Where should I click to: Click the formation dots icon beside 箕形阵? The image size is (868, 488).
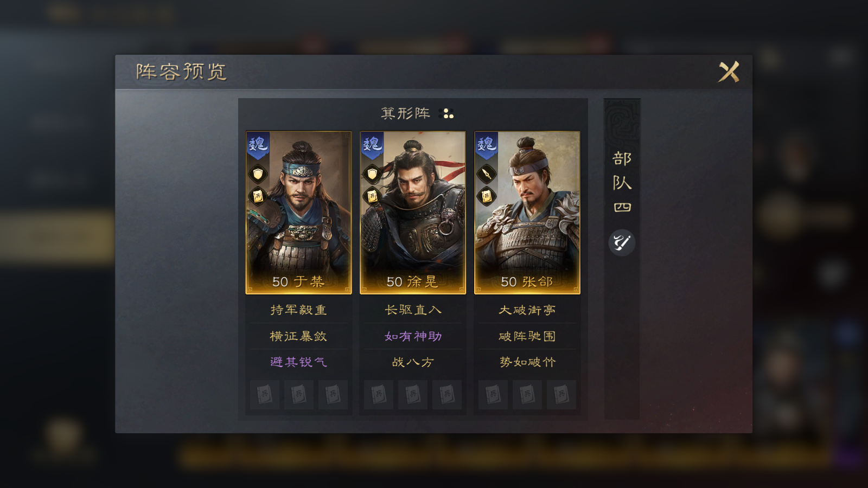[446, 113]
